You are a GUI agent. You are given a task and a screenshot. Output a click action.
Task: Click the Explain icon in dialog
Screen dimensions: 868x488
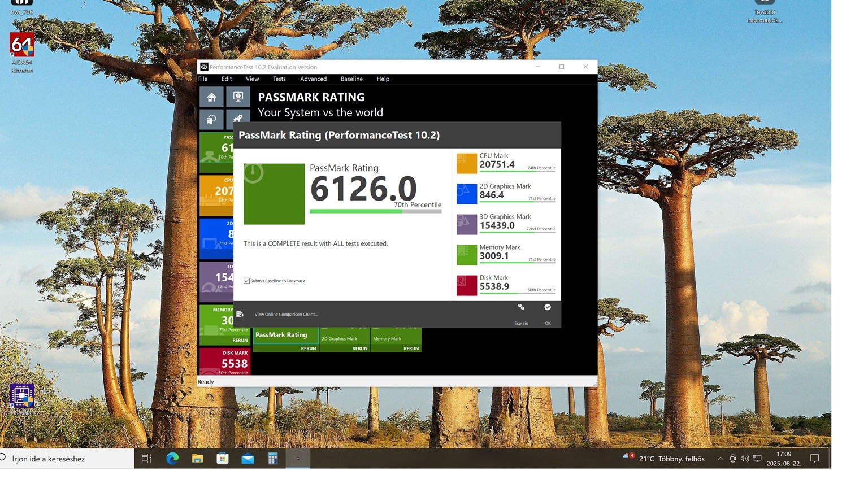point(521,307)
